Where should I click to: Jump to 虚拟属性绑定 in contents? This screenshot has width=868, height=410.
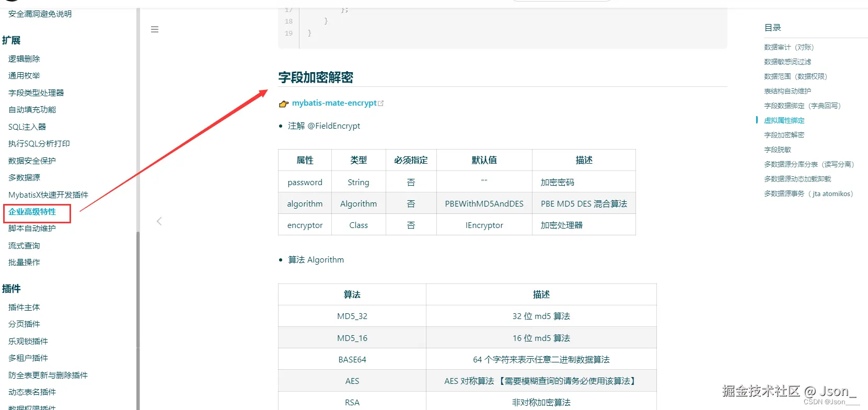click(x=784, y=120)
